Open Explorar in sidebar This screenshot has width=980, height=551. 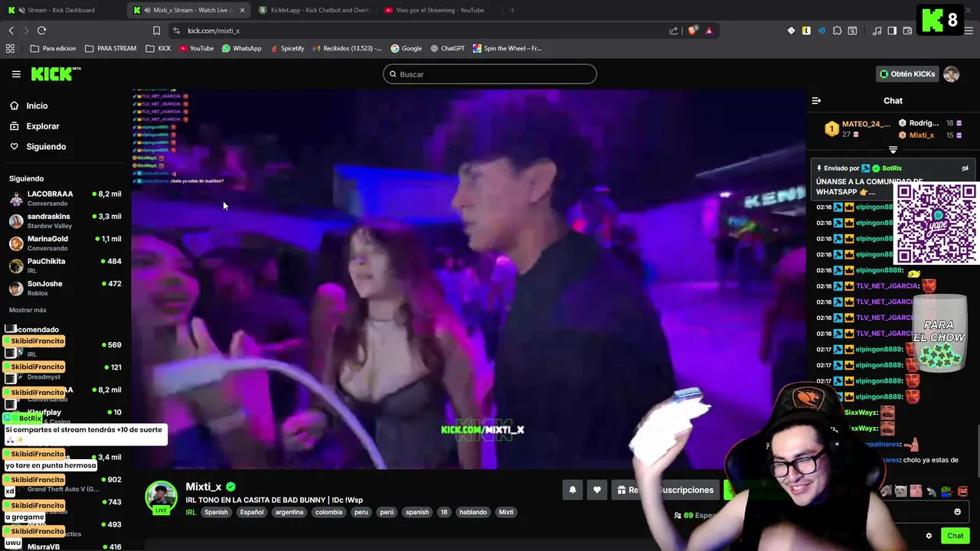tap(42, 126)
